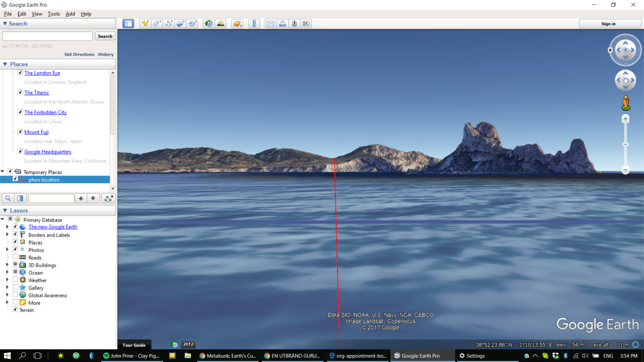Uncheck the Mount Fuji place checkbox
This screenshot has height=362, width=644.
[x=20, y=132]
